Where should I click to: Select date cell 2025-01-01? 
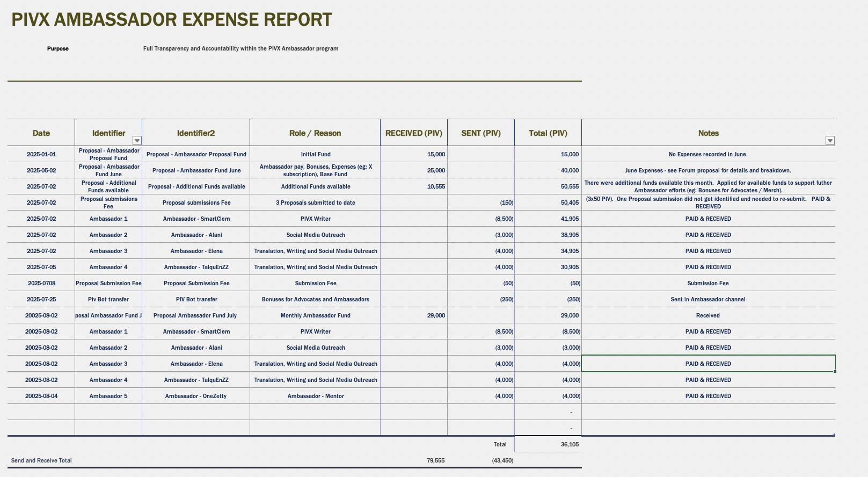[41, 154]
